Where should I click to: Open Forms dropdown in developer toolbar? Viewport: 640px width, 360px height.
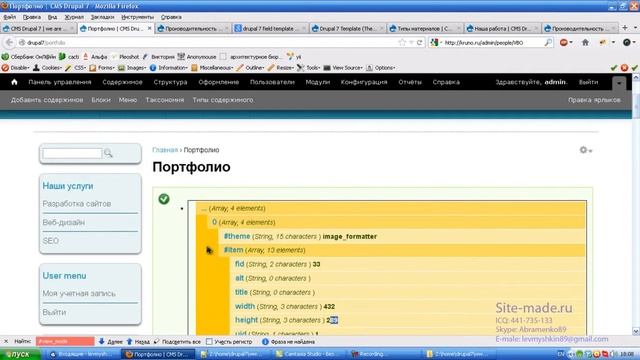coord(102,68)
